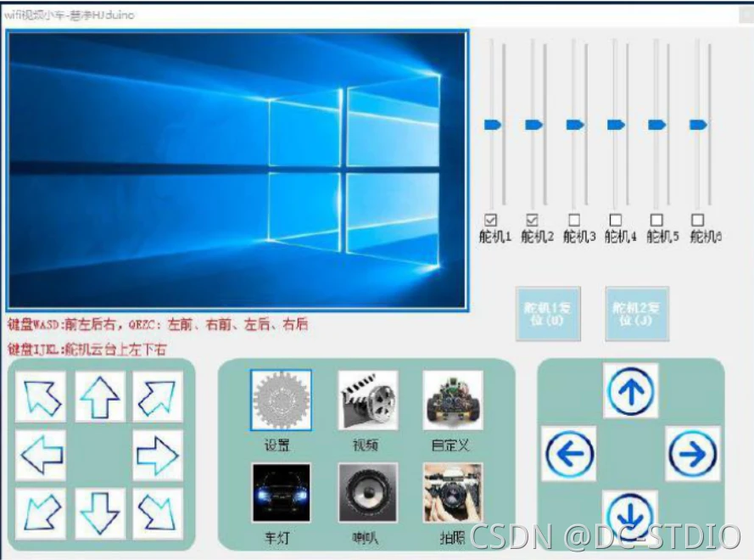Click the 舵机5 slider handle
Viewport: 754px width, 560px height.
click(x=657, y=125)
